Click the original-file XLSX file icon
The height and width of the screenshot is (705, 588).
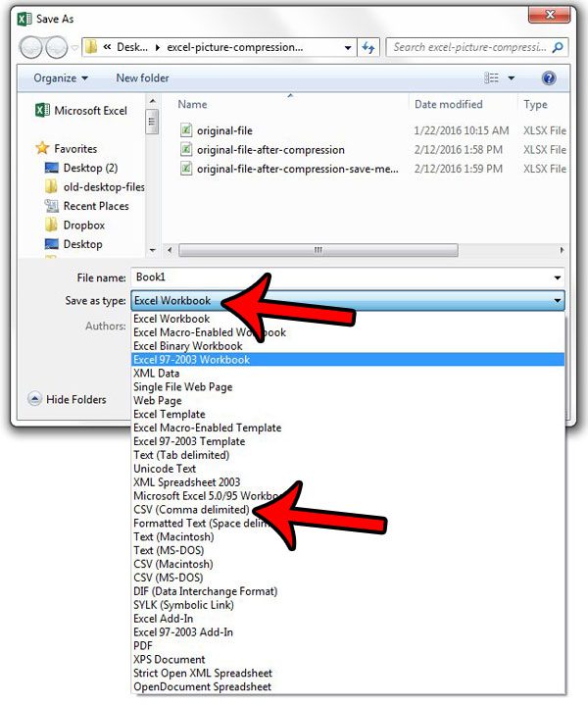coord(185,130)
